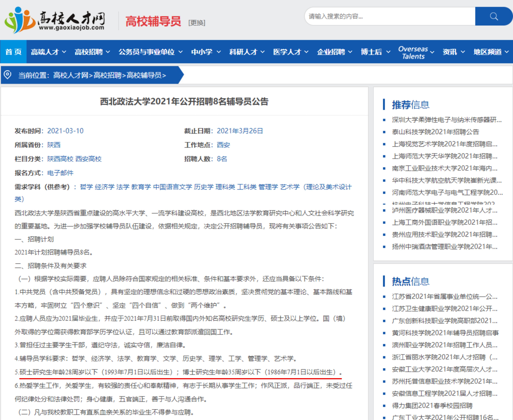Open 泰山科技学院2021年招聘公告 recommended link

pos(435,132)
